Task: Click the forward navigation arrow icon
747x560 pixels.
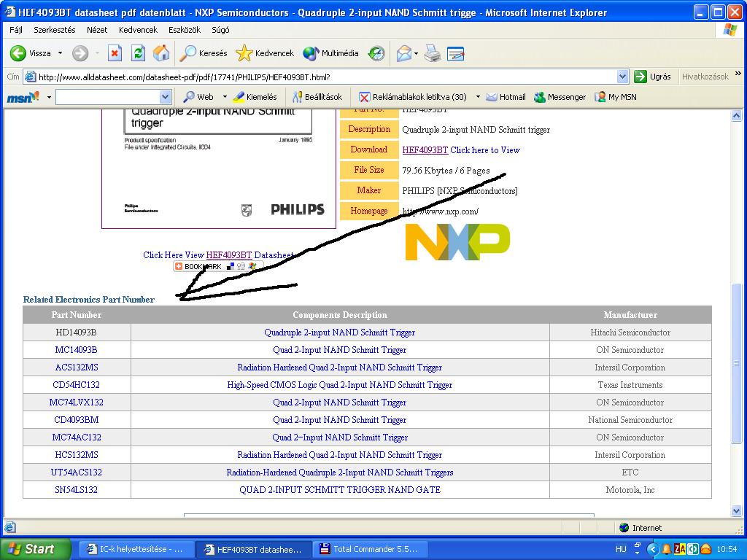Action: [80, 53]
